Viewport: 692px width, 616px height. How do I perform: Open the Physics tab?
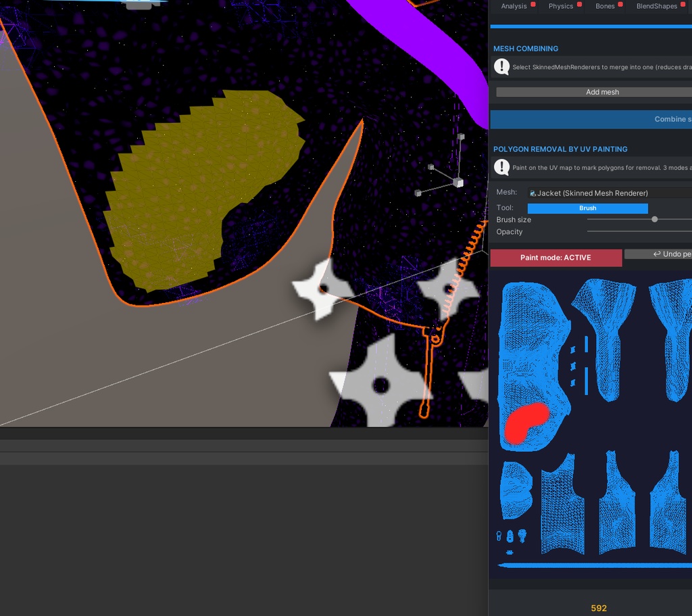562,6
